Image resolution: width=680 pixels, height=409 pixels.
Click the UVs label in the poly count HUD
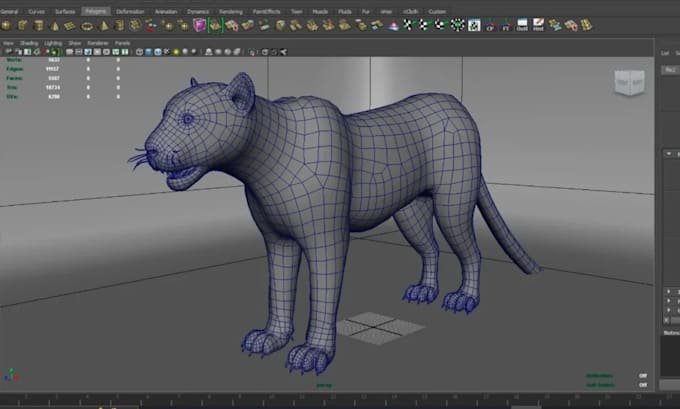(12, 96)
